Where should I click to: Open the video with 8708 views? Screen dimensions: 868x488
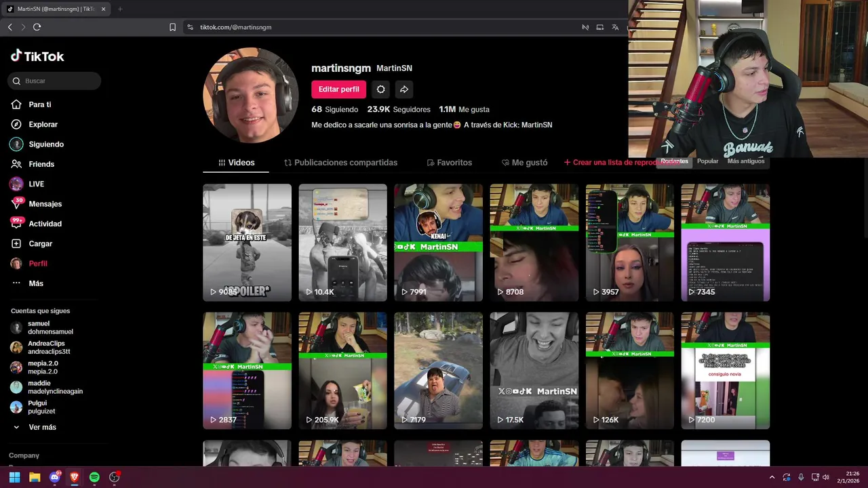tap(534, 242)
